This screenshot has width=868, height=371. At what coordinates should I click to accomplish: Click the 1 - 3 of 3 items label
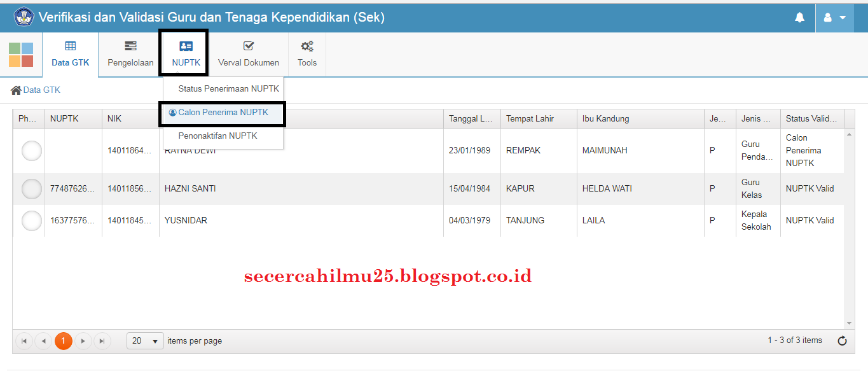pyautogui.click(x=795, y=340)
